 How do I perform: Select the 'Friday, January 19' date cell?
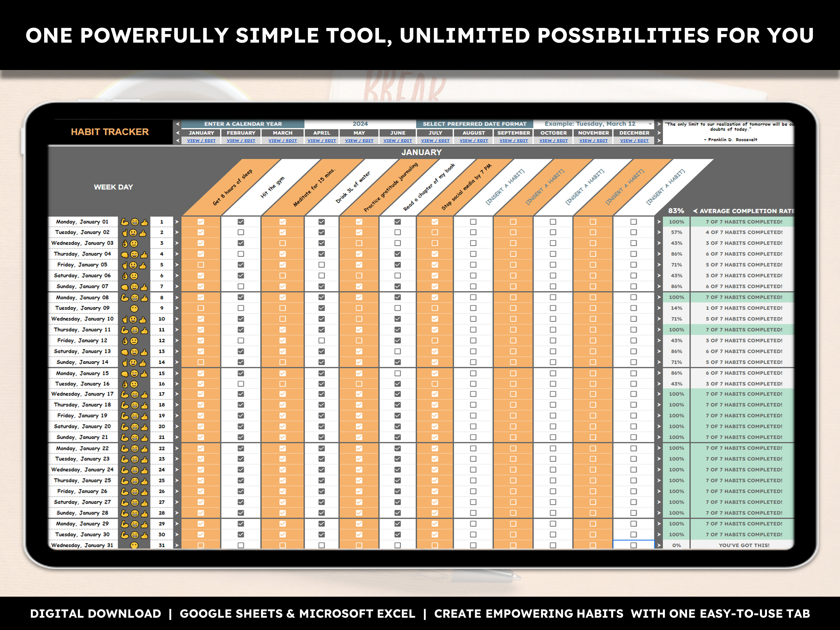pyautogui.click(x=82, y=416)
